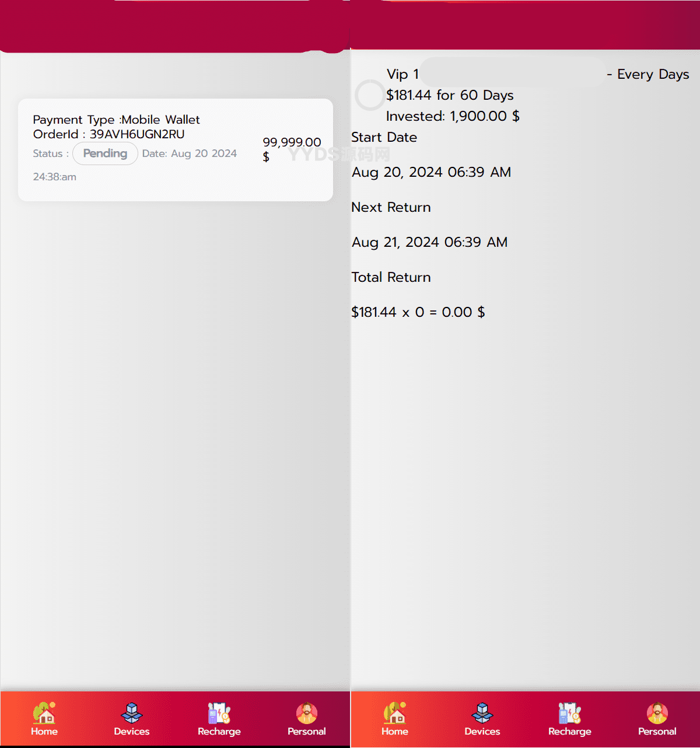Tap the Recharge icon in the left screen
The image size is (700, 748).
pyautogui.click(x=219, y=718)
